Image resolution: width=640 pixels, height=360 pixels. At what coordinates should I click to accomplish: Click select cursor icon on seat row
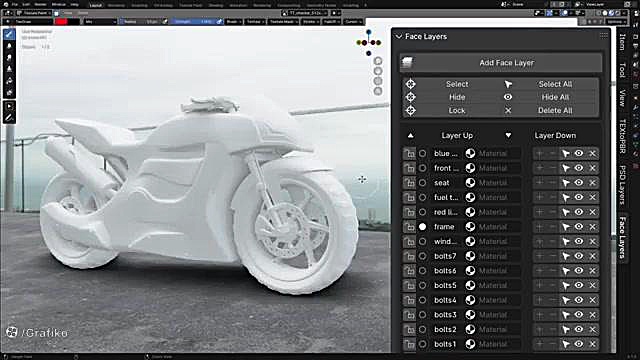[566, 183]
